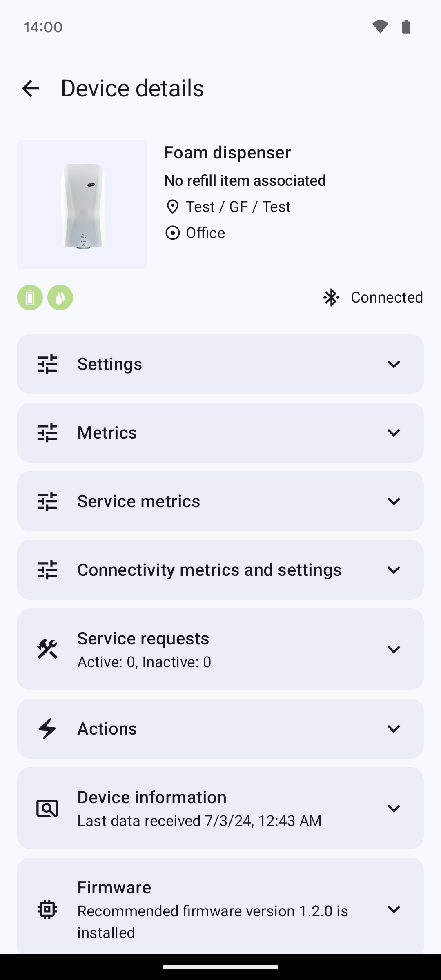Viewport: 441px width, 980px height.
Task: Tap the back arrow icon
Action: (x=31, y=88)
